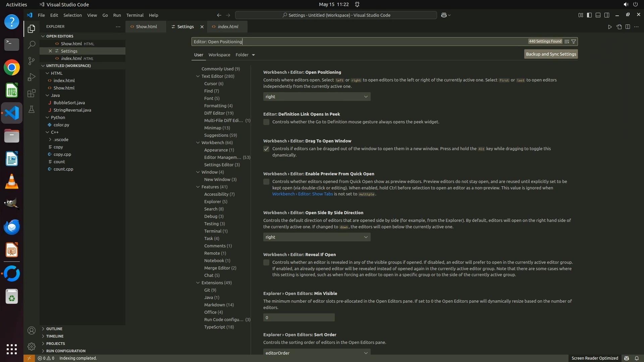Click the Run play icon in editor toolbar
This screenshot has width=644, height=362.
tap(610, 27)
